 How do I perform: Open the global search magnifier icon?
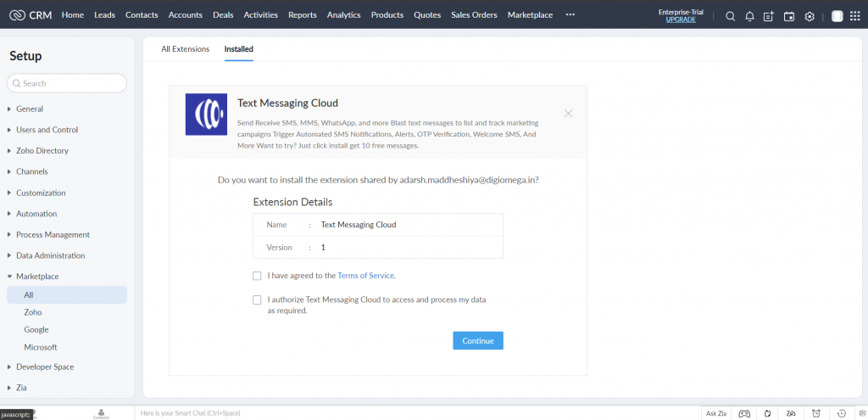730,16
